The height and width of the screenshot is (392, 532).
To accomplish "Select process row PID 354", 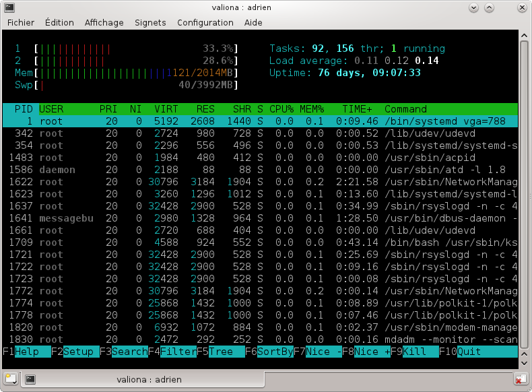I will [x=260, y=145].
